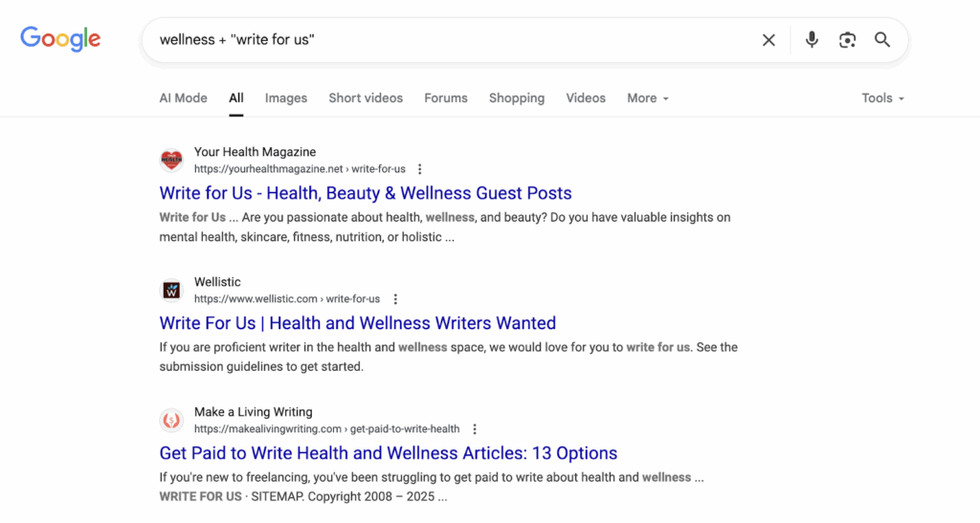This screenshot has height=523, width=980.
Task: Clear the search query with the X icon
Action: click(768, 40)
